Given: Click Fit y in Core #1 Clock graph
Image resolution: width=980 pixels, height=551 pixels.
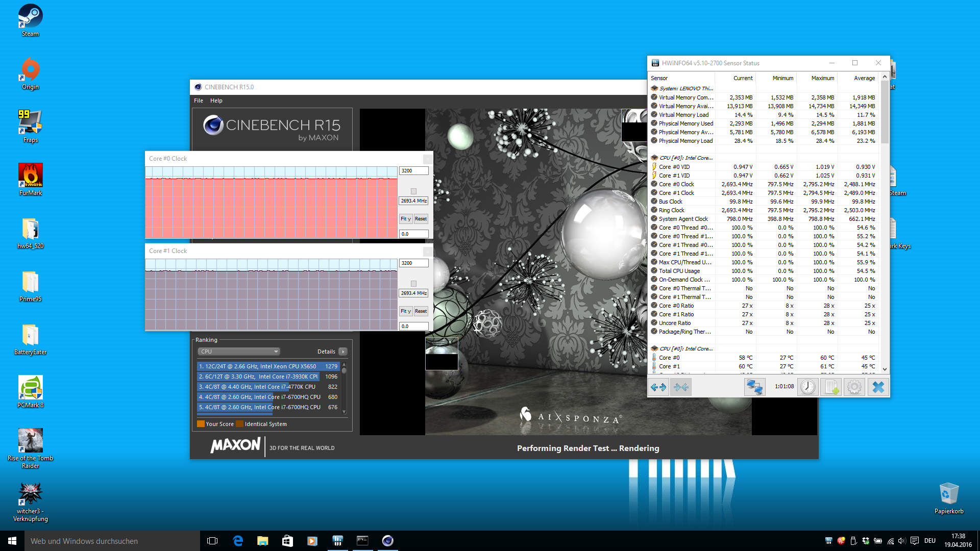Looking at the screenshot, I should click(406, 311).
